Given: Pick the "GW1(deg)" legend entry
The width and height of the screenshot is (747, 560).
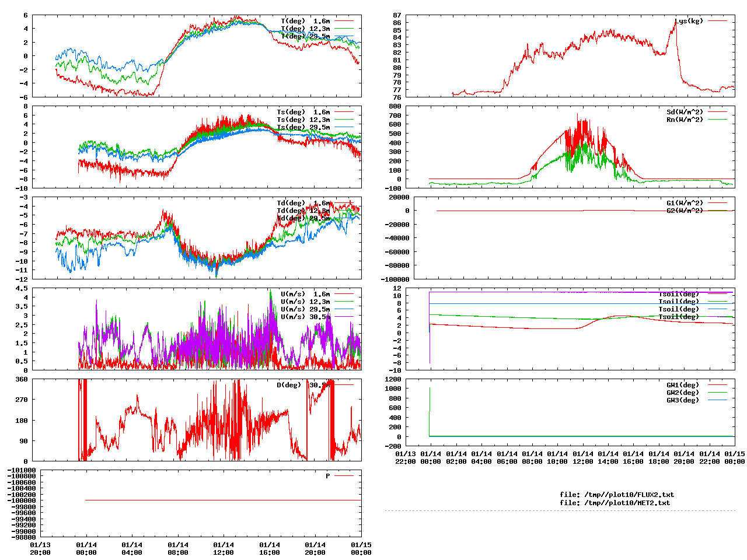Looking at the screenshot, I should (x=683, y=385).
